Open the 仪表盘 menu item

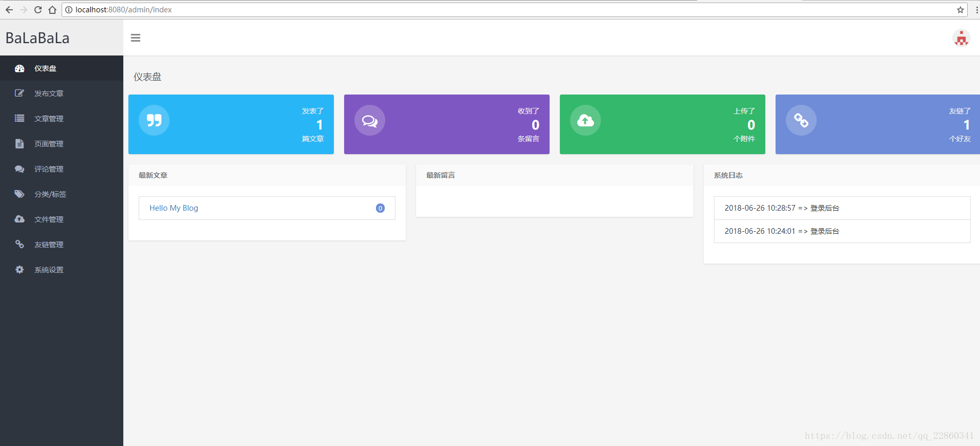click(x=62, y=68)
